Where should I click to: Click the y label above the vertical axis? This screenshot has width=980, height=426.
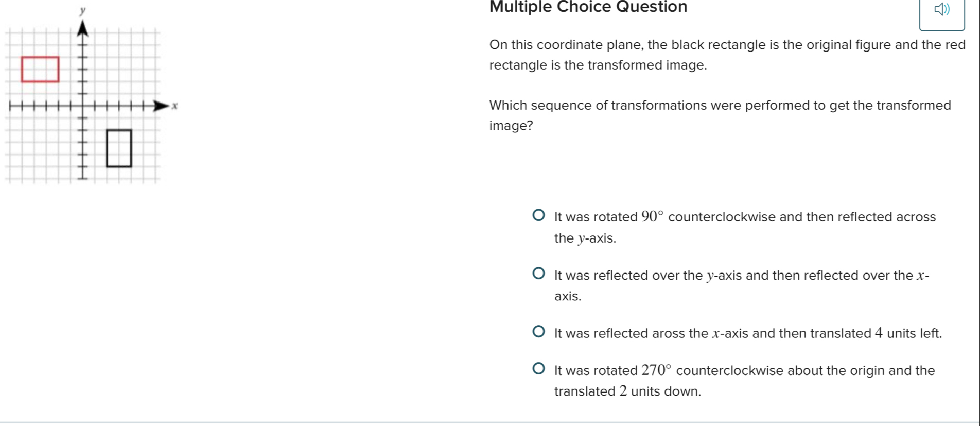[82, 10]
